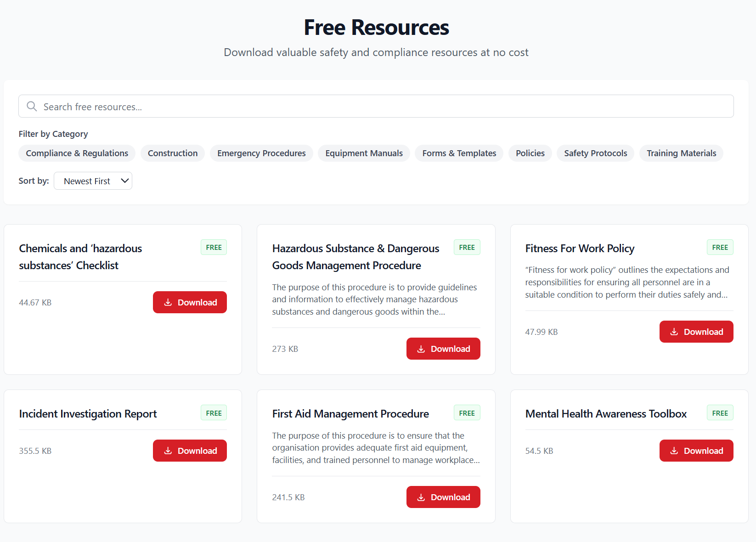
Task: Filter by Emergency Procedures category
Action: click(x=261, y=153)
